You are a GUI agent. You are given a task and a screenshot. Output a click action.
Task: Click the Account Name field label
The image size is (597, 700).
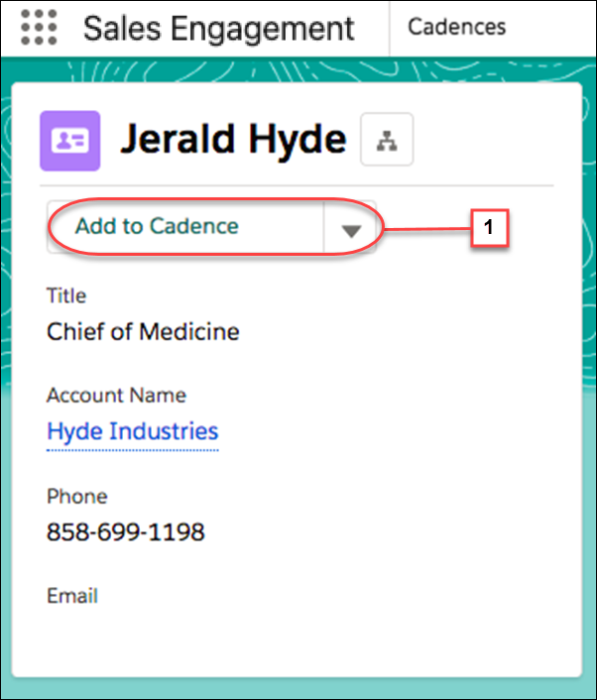click(117, 395)
